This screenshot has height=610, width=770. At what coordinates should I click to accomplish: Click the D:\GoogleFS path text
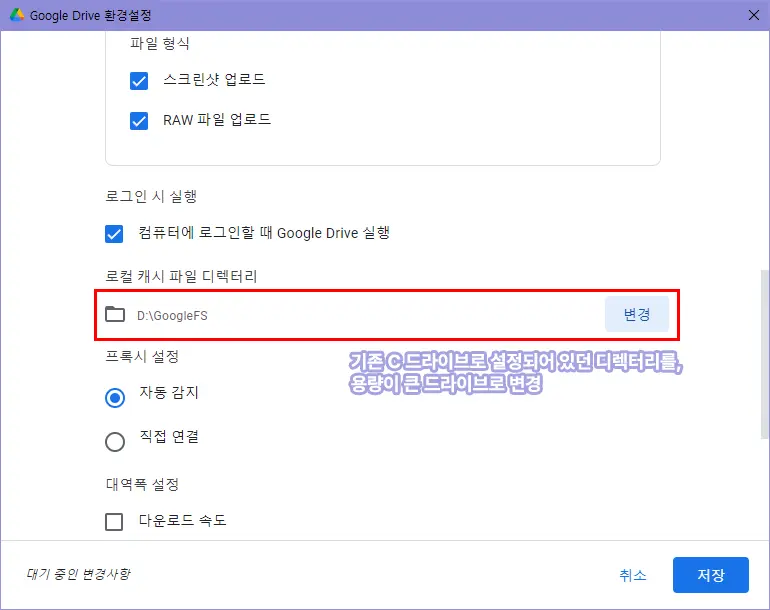(x=172, y=315)
